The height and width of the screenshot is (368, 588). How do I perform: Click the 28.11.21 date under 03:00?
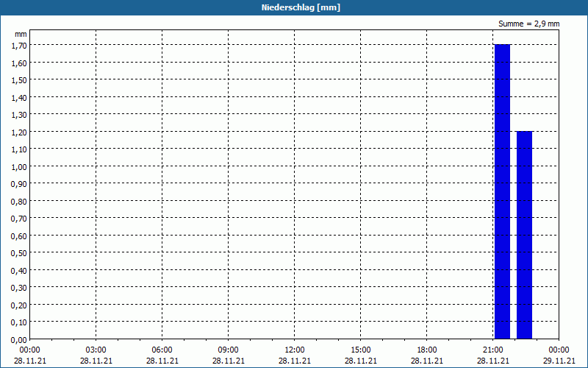coord(96,361)
